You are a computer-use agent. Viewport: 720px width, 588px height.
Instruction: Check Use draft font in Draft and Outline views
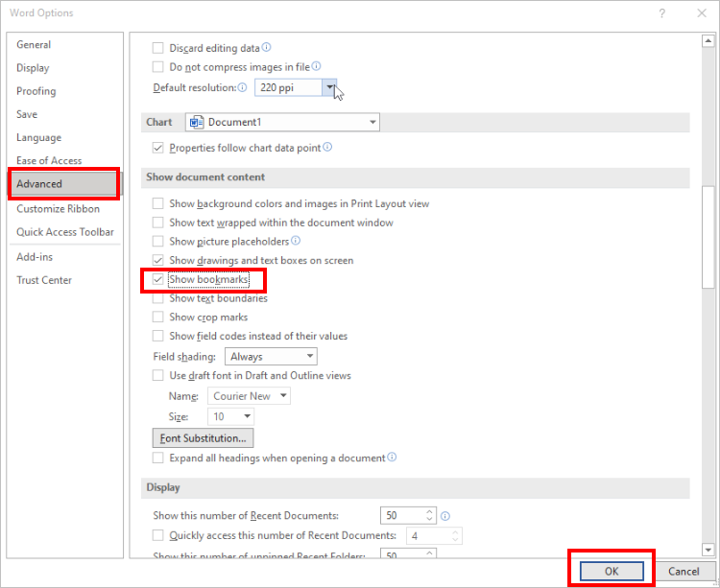(x=158, y=375)
